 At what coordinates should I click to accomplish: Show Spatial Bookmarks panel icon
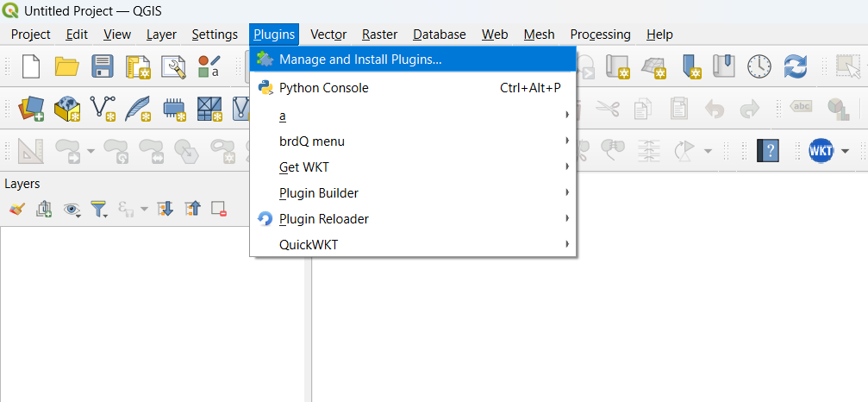(723, 66)
